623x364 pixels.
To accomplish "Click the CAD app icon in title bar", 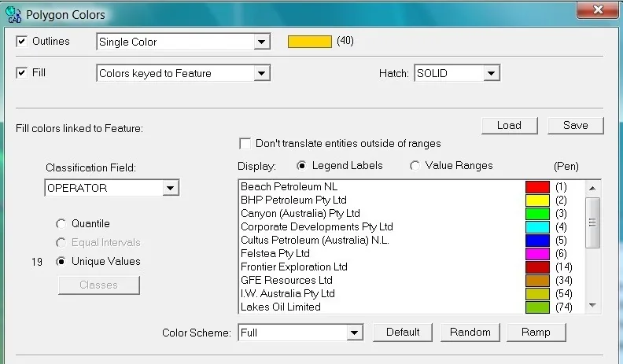I will pyautogui.click(x=13, y=15).
